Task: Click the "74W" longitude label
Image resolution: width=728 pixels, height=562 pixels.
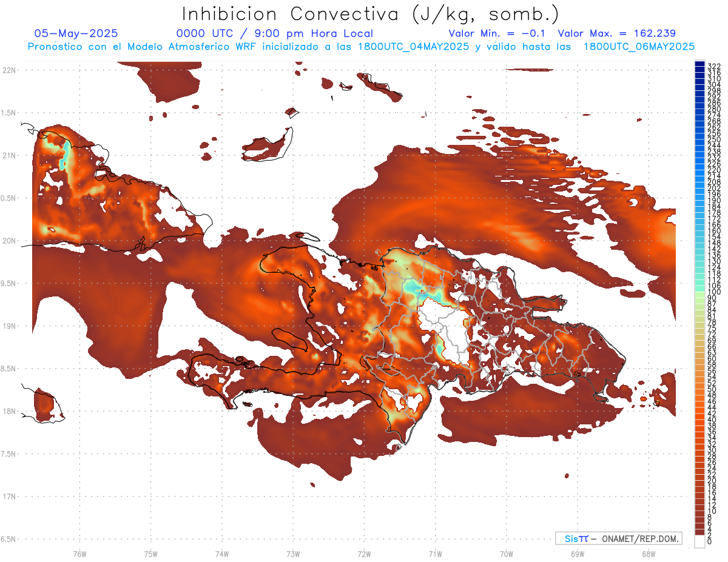Action: tap(221, 554)
